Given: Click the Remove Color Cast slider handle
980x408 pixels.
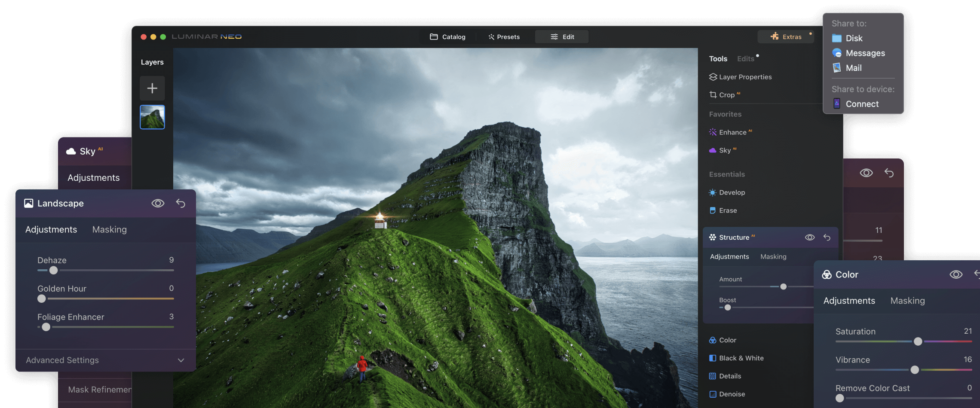Looking at the screenshot, I should 840,398.
